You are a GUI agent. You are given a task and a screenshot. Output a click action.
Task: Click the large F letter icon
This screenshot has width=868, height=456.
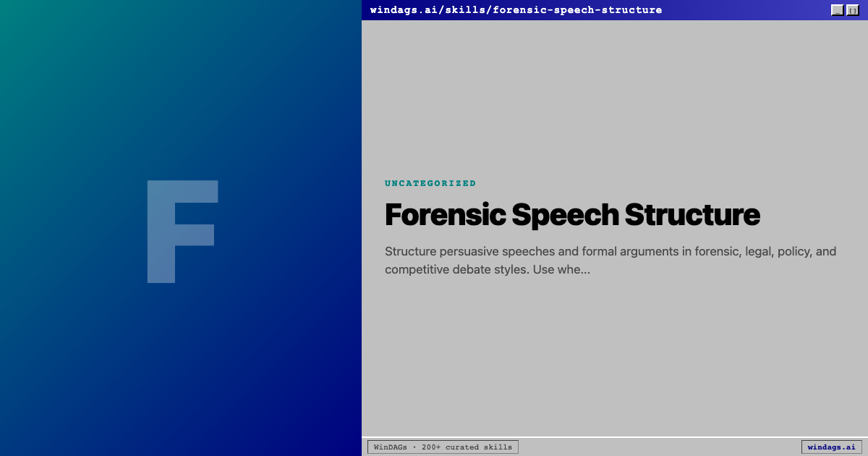182,231
